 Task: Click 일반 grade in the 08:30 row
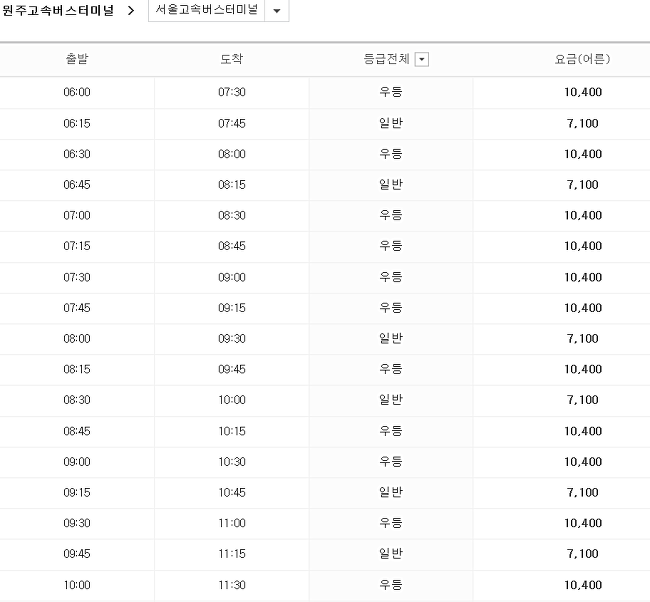pos(390,400)
